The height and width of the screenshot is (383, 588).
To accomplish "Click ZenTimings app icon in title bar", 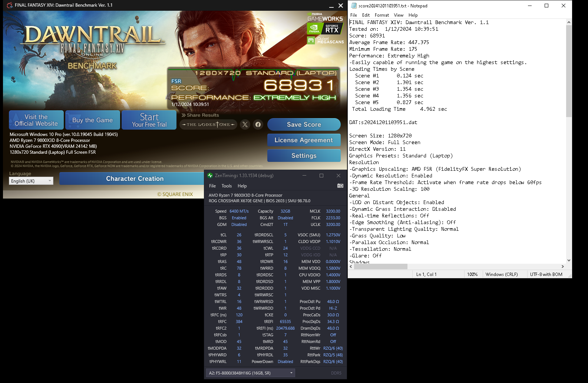I will point(210,175).
